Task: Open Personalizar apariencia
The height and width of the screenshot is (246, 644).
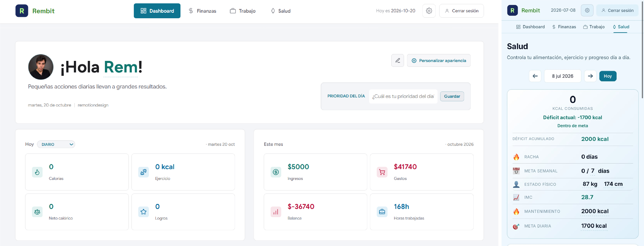Action: (x=439, y=60)
